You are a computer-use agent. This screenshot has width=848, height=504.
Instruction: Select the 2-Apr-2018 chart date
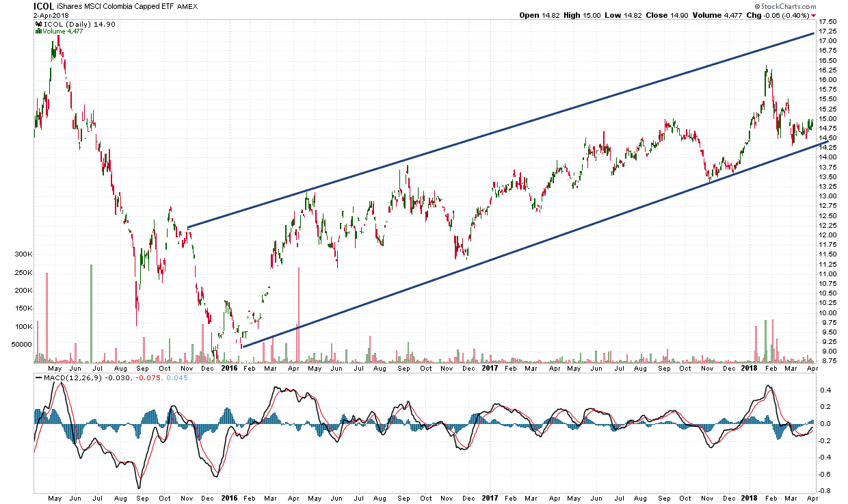(51, 15)
